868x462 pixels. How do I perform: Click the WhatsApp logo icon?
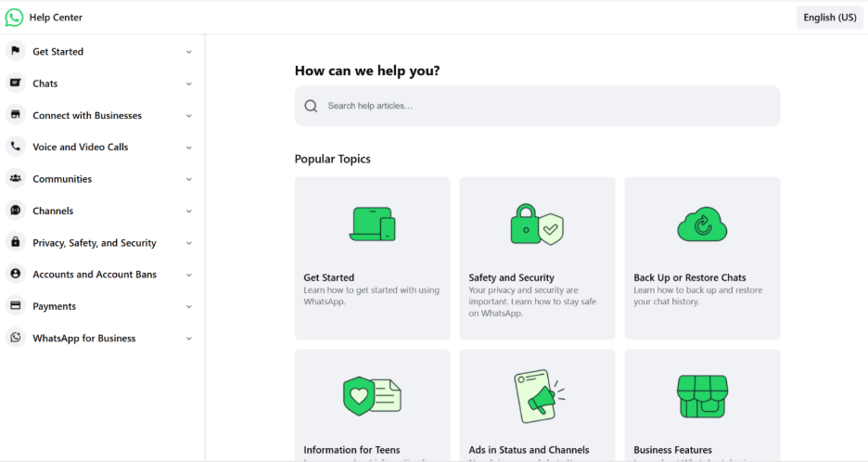[14, 18]
